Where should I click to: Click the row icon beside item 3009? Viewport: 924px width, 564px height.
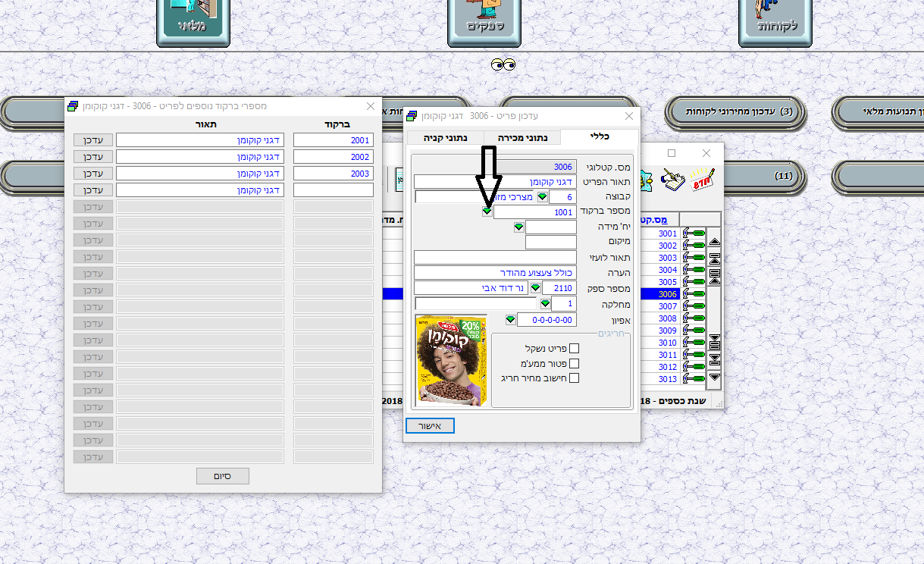[x=692, y=331]
